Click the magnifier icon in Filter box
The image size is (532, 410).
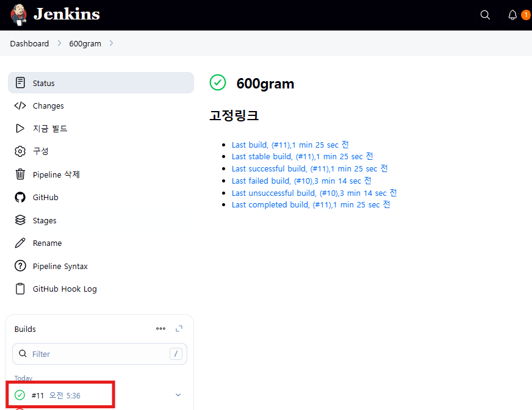(23, 354)
